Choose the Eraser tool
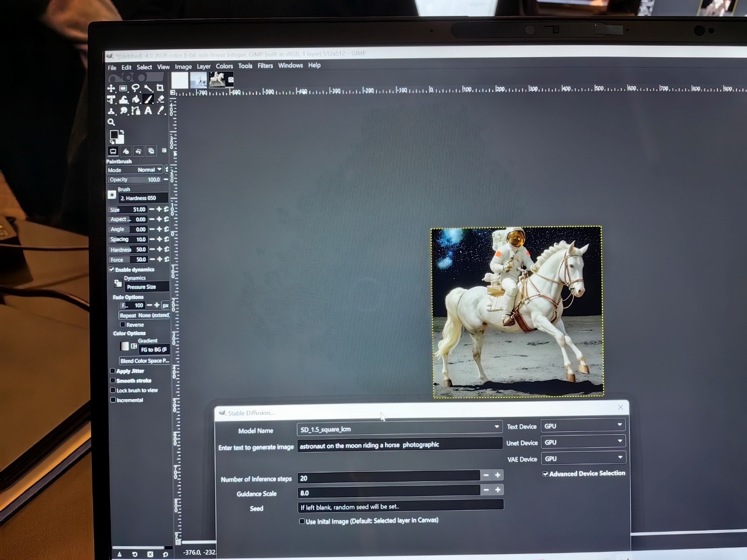This screenshot has width=747, height=560. [x=160, y=99]
